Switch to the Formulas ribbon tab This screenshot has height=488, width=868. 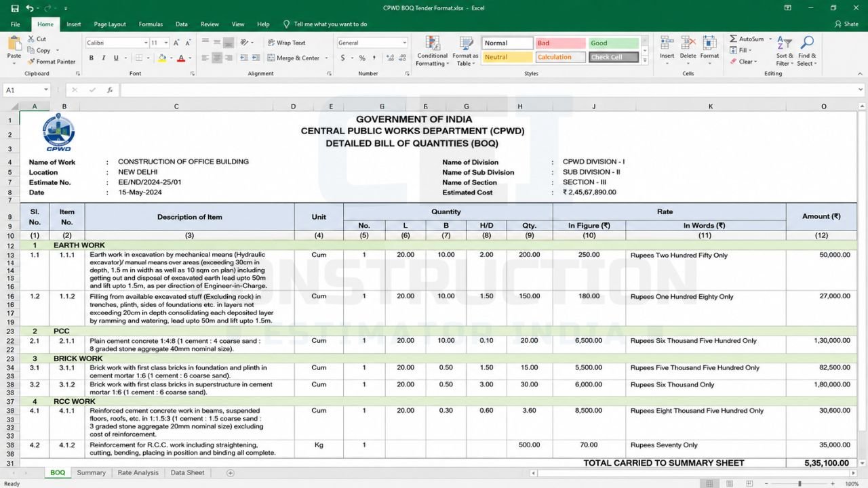coord(151,24)
